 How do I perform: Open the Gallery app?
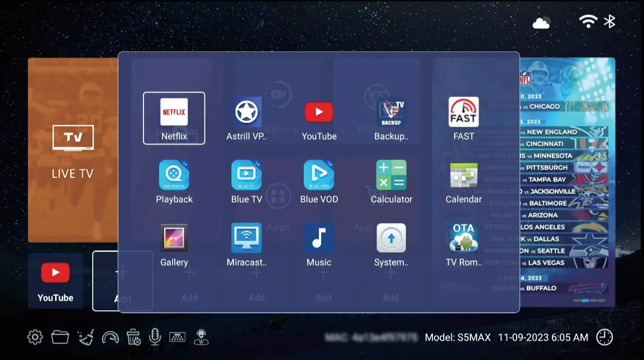click(x=174, y=245)
